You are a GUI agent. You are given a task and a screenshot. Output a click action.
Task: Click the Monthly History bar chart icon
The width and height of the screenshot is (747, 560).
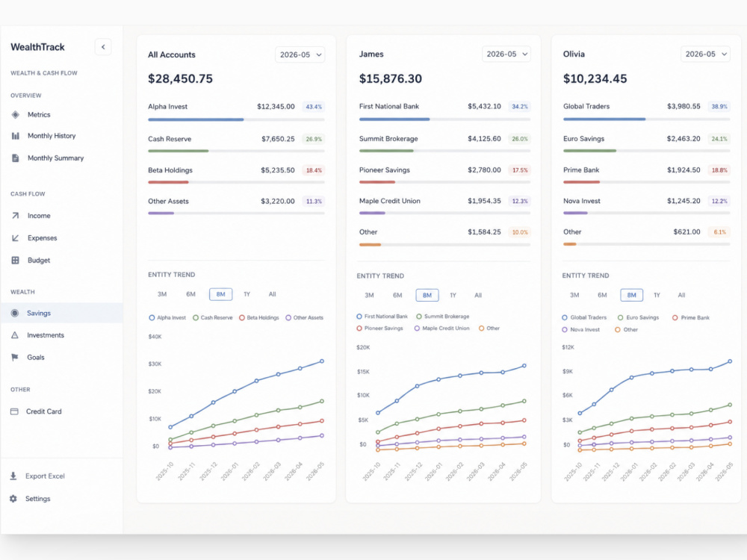pyautogui.click(x=15, y=136)
